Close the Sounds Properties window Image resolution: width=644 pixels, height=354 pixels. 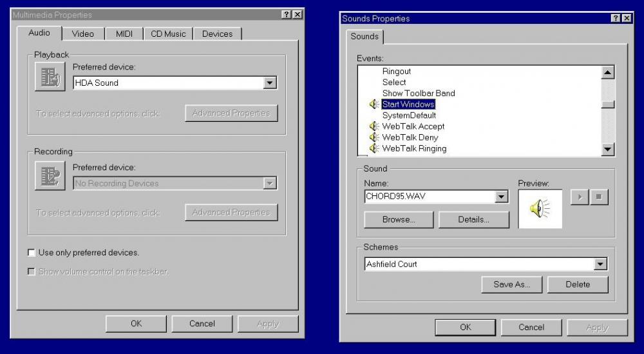[x=627, y=18]
